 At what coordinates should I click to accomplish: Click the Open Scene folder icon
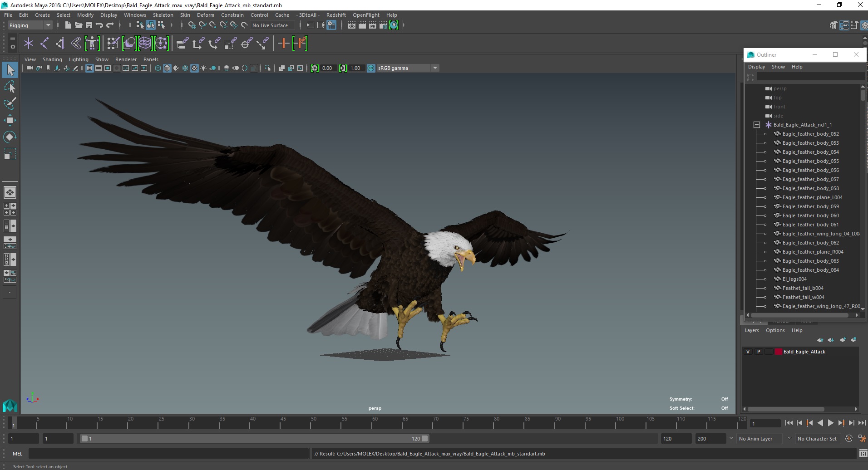[79, 25]
